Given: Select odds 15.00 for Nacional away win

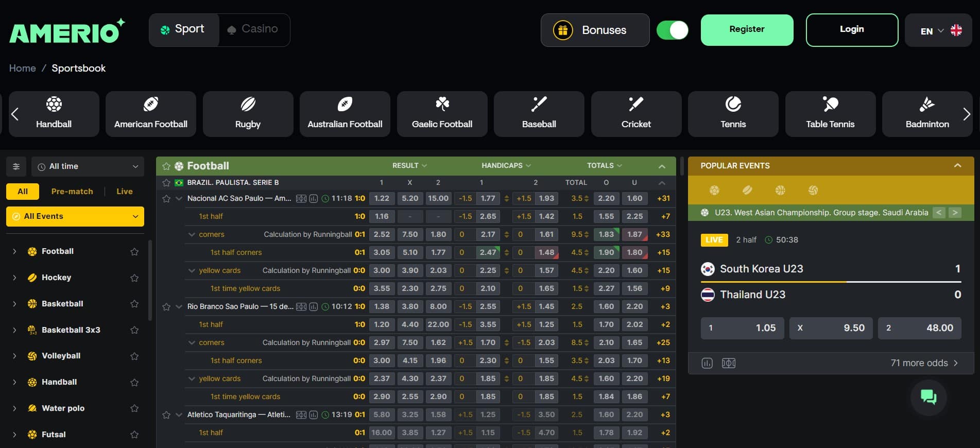Looking at the screenshot, I should pyautogui.click(x=438, y=198).
